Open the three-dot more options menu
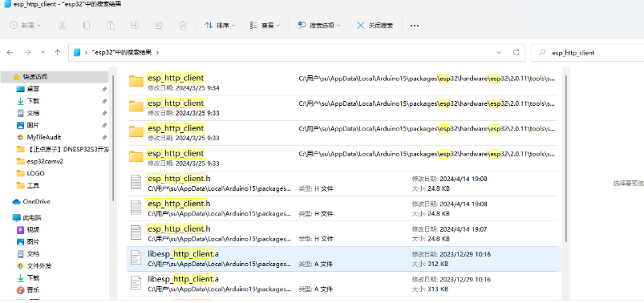 (415, 26)
